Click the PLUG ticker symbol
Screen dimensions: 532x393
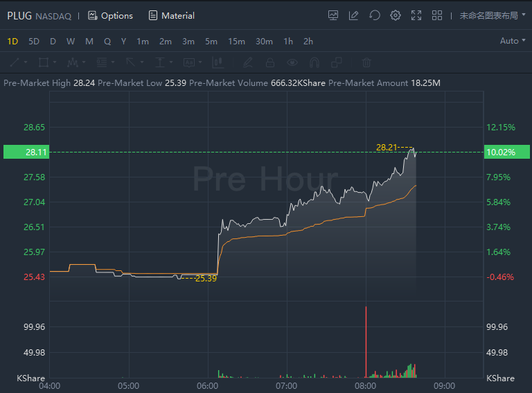[x=19, y=15]
